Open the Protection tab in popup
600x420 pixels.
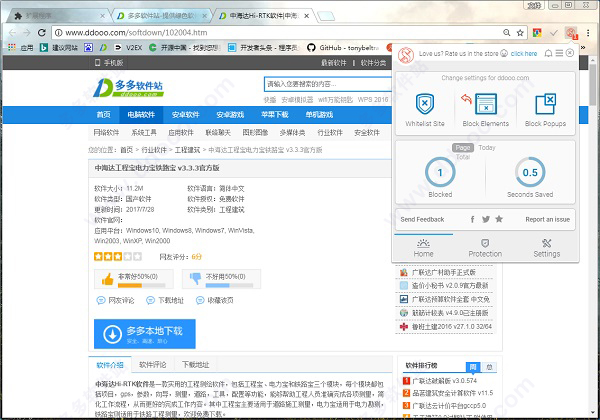tap(485, 248)
